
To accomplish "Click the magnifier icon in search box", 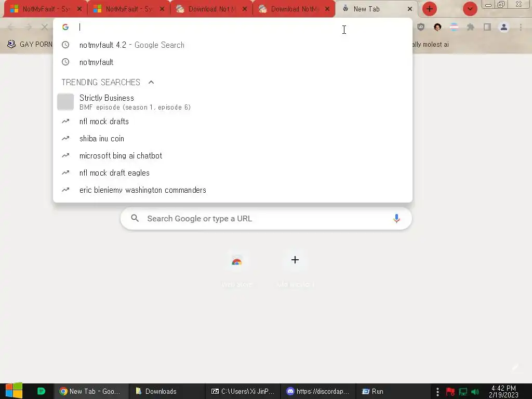I will point(135,218).
